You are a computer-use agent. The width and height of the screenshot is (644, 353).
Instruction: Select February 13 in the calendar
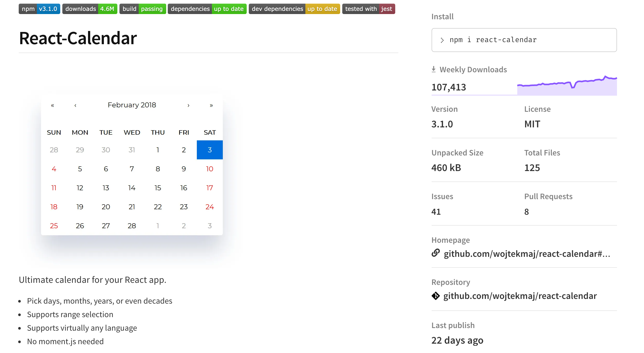coord(106,188)
